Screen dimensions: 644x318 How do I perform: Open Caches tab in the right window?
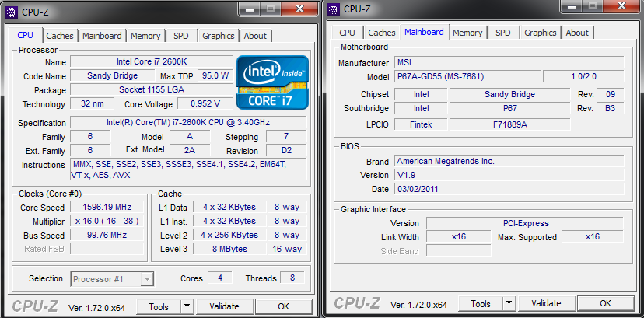(382, 33)
